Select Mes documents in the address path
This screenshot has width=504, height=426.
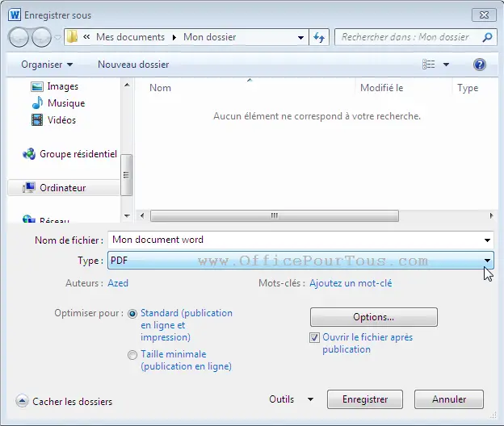pos(130,37)
